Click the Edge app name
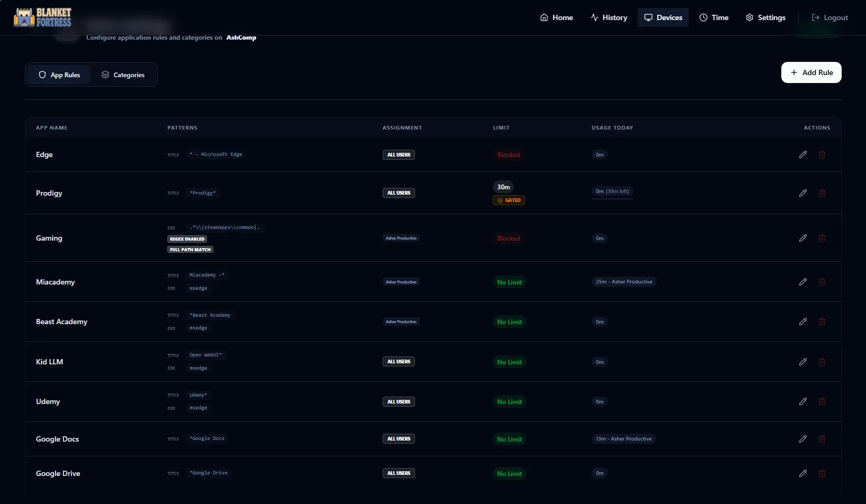 44,154
